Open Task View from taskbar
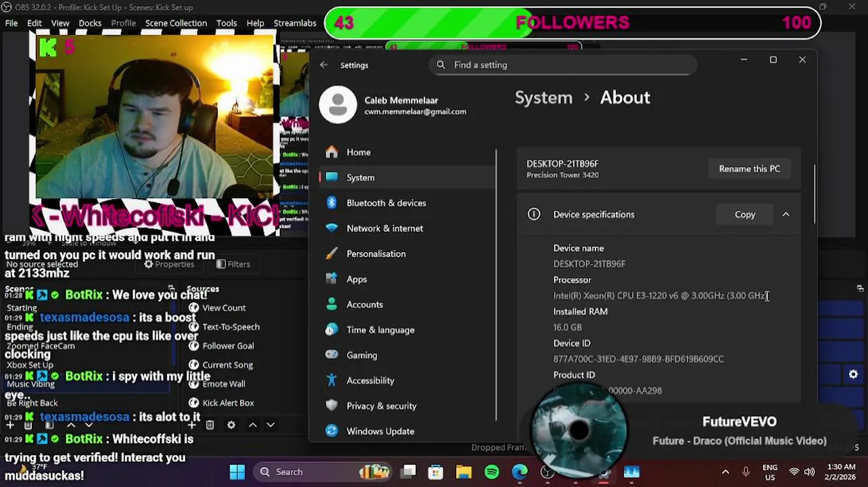This screenshot has height=487, width=868. (x=408, y=472)
